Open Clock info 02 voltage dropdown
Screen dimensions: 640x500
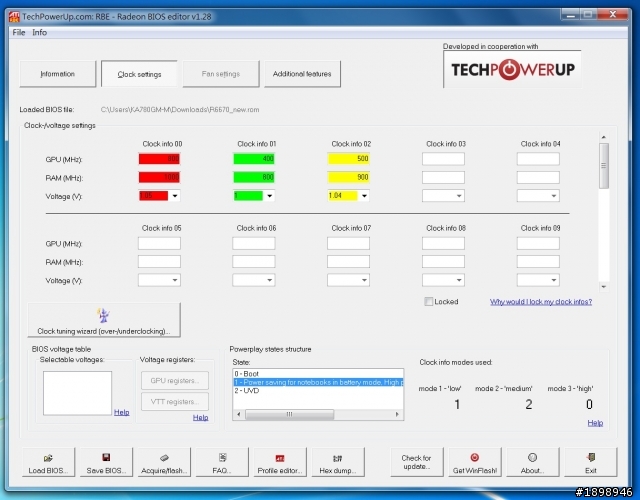point(364,196)
